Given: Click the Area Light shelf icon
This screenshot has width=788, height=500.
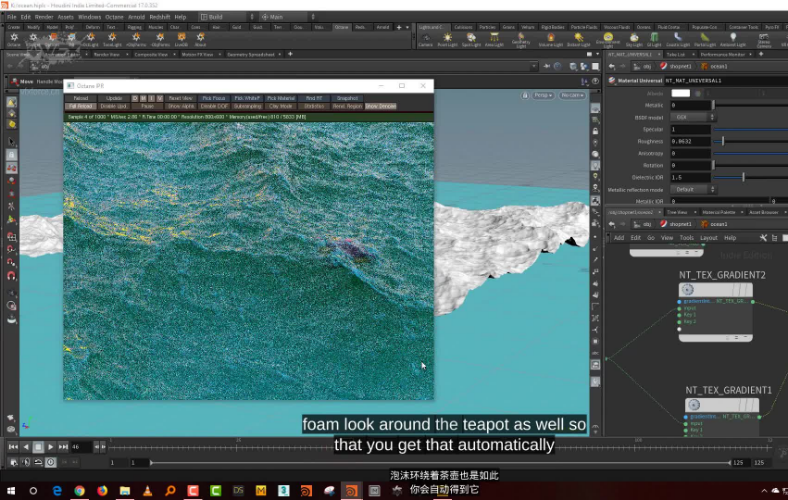Looking at the screenshot, I should (x=494, y=40).
